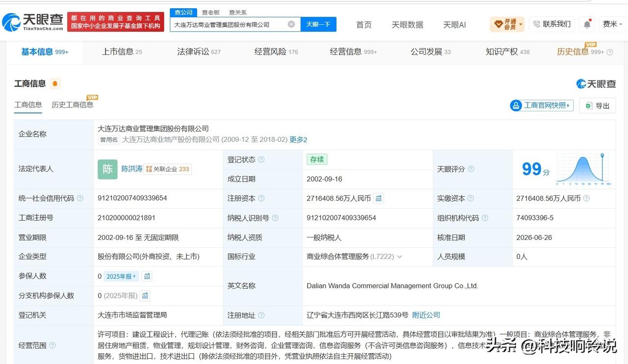The height and width of the screenshot is (364, 628).
Task: Switch to 知识产权 tab
Action: tap(507, 52)
